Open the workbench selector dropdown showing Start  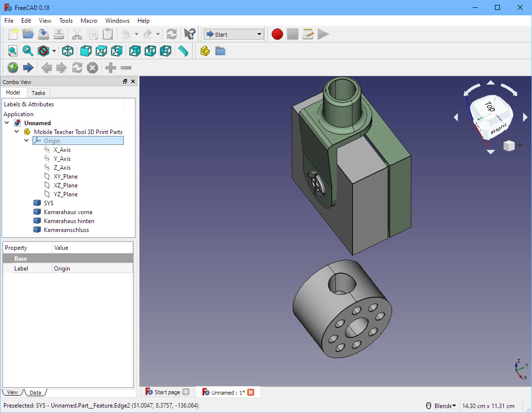tap(233, 34)
